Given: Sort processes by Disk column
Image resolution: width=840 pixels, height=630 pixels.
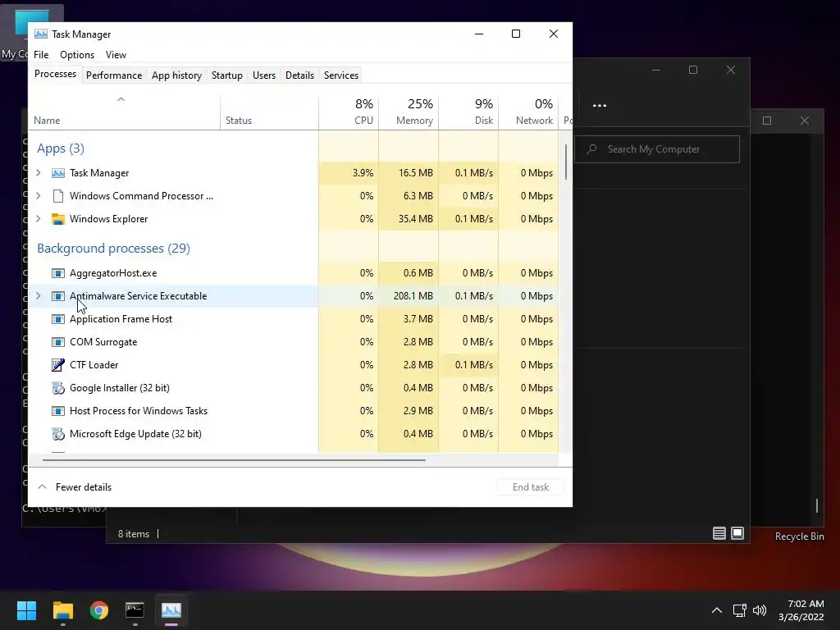Looking at the screenshot, I should [x=468, y=112].
